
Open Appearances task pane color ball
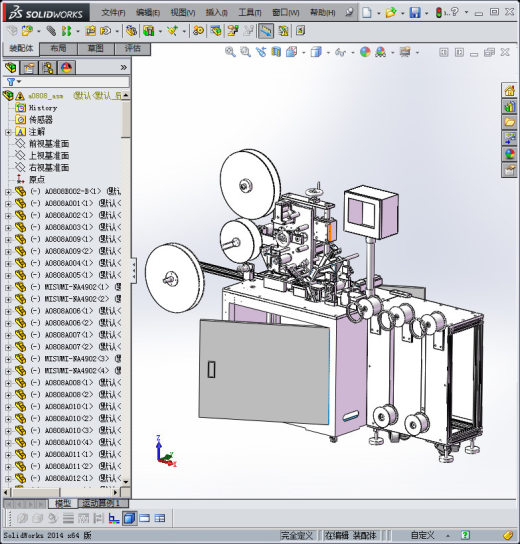(509, 154)
